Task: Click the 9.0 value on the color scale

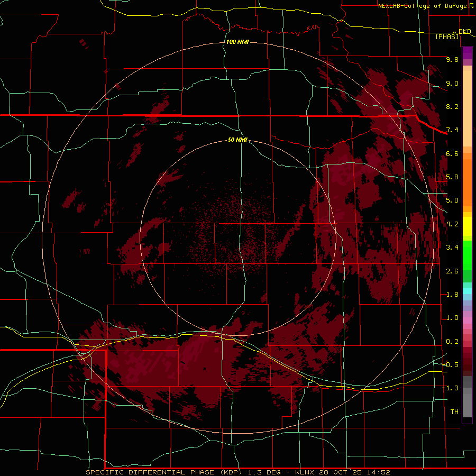Action: coord(452,83)
